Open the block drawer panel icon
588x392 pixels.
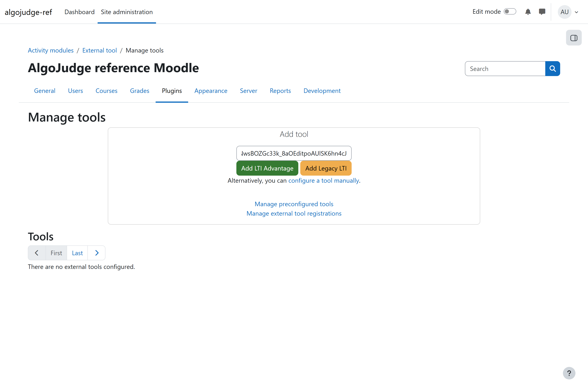point(574,38)
